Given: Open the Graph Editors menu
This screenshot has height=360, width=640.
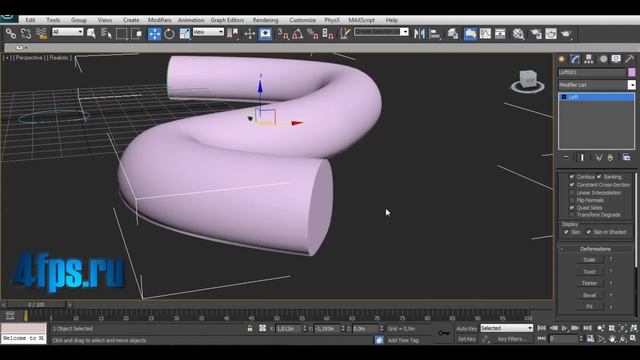Looking at the screenshot, I should coord(227,20).
